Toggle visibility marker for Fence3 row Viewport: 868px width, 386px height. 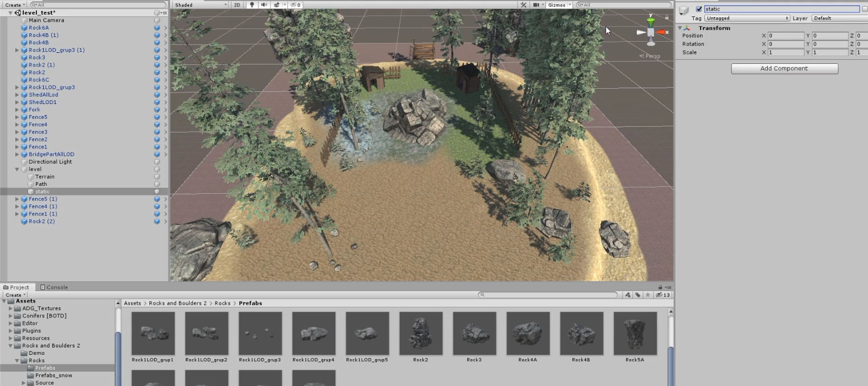coord(157,132)
